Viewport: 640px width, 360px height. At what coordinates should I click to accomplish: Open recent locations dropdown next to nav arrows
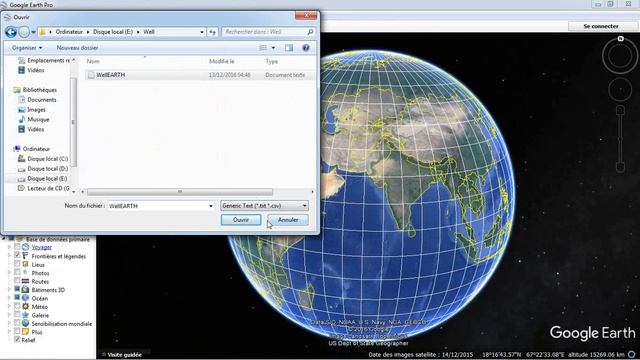pyautogui.click(x=33, y=32)
